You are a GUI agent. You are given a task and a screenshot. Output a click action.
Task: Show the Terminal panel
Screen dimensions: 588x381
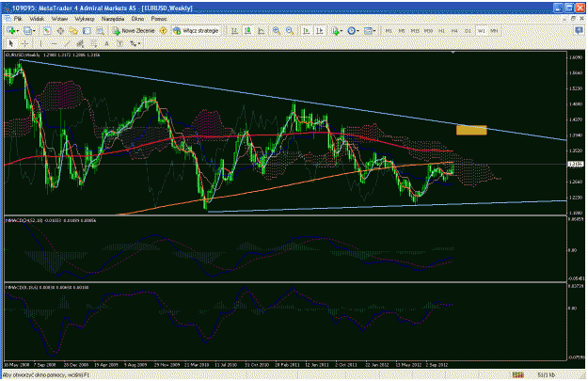(x=87, y=31)
